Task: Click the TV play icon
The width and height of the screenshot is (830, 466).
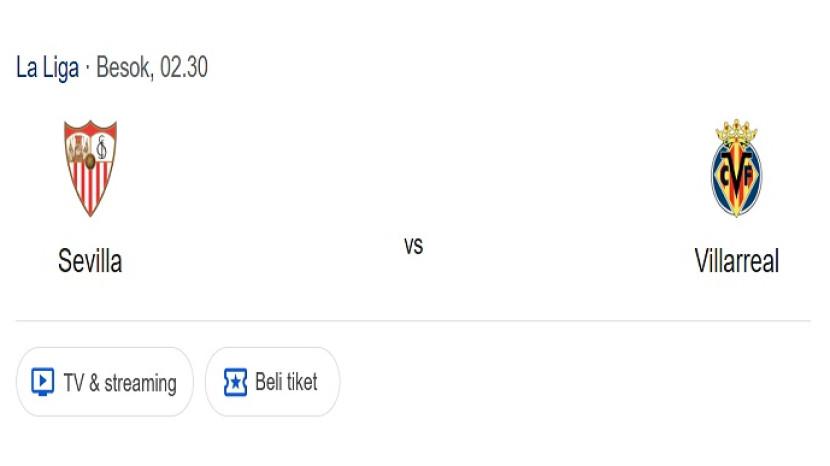Action: click(x=42, y=382)
